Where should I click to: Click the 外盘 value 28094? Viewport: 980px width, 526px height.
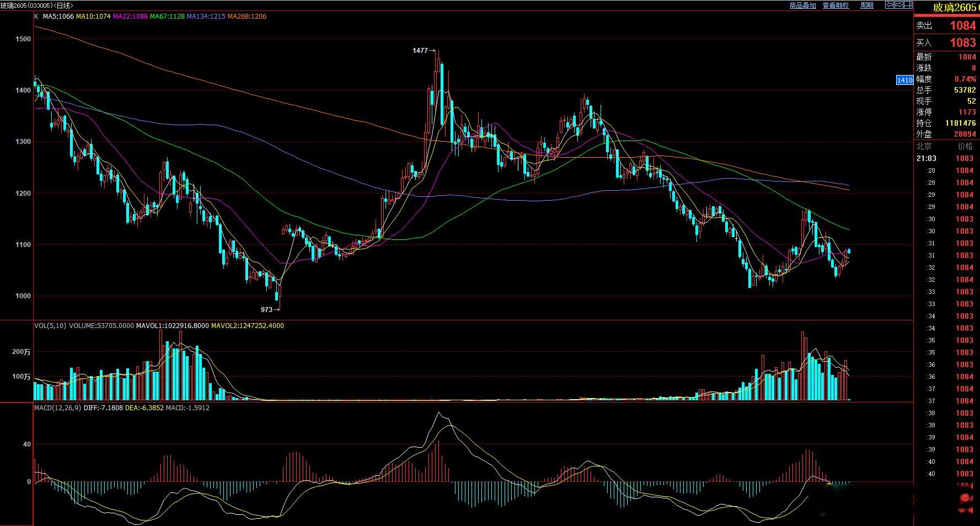[x=965, y=134]
